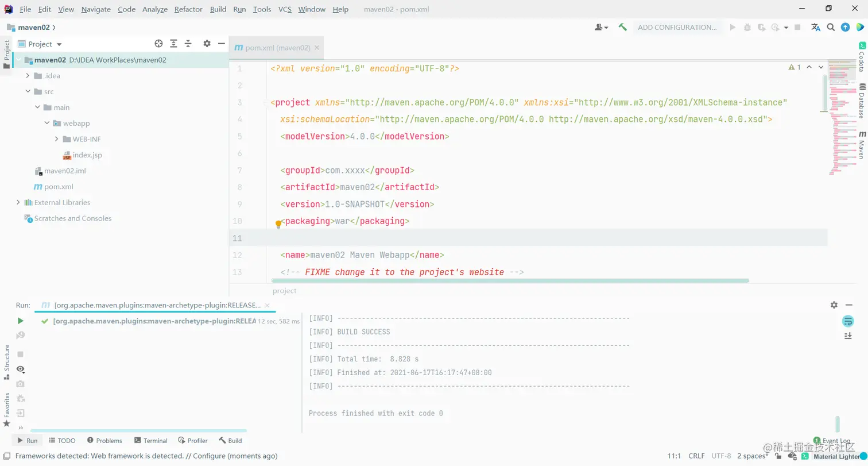Click the Run play icon in main toolbar

[733, 27]
